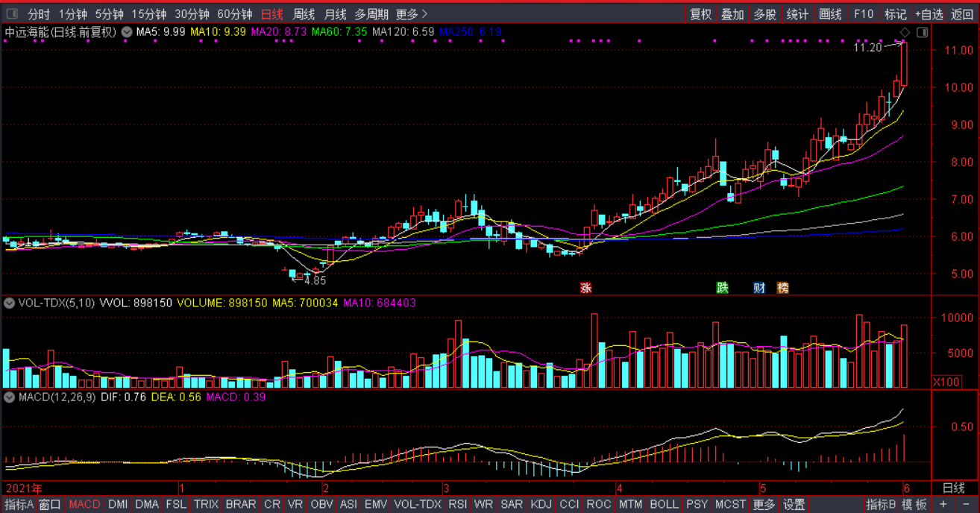The height and width of the screenshot is (513, 980).
Task: Click the 标记 mark button
Action: (x=895, y=14)
